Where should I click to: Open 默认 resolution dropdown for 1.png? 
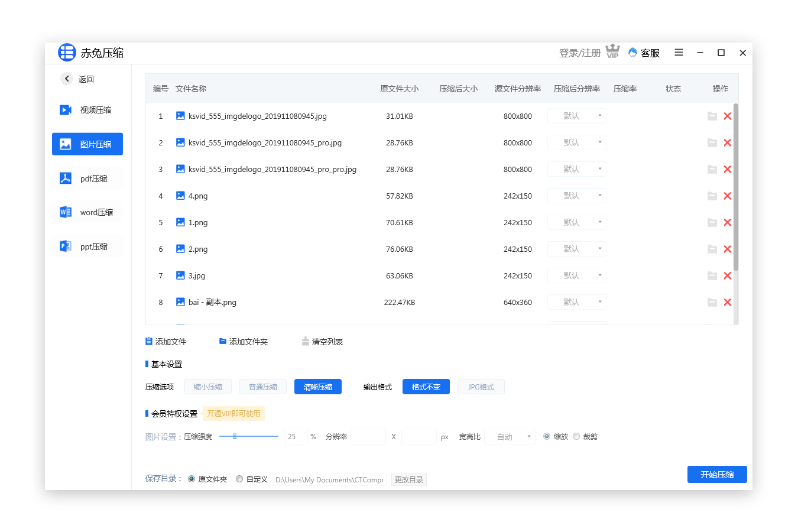(x=577, y=222)
